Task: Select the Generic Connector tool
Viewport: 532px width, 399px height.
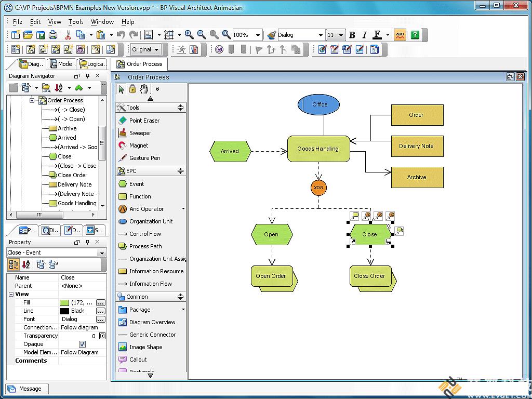Action: click(x=147, y=335)
